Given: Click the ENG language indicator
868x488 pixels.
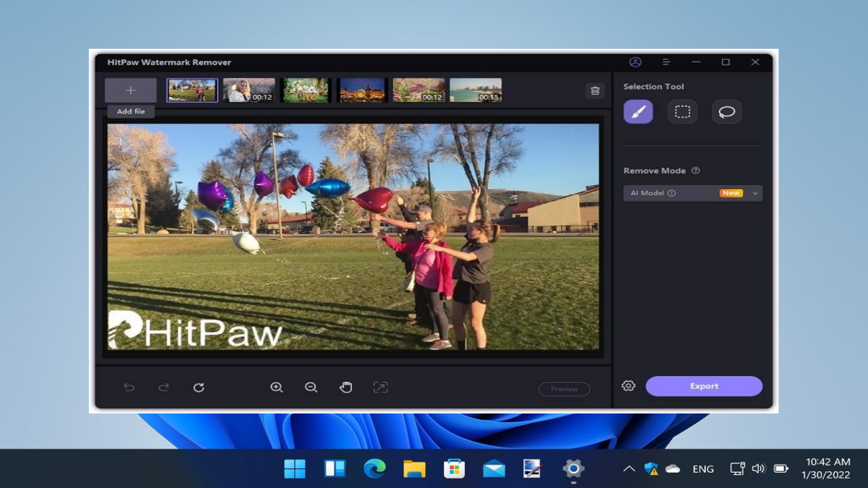Looking at the screenshot, I should (x=703, y=469).
